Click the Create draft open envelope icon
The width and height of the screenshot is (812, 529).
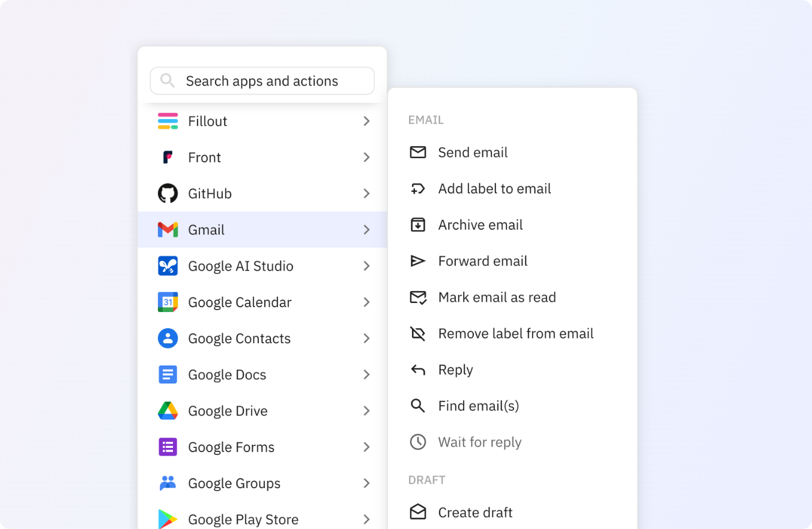click(418, 512)
